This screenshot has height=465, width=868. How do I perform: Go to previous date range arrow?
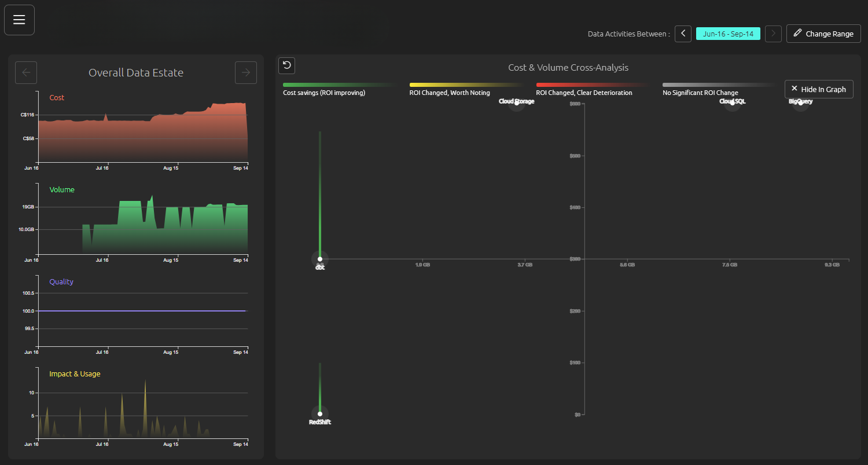coord(683,34)
